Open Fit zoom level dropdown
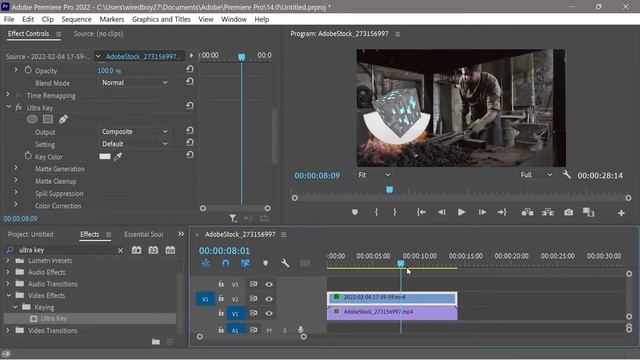Viewport: 640px width, 360px height. 374,175
